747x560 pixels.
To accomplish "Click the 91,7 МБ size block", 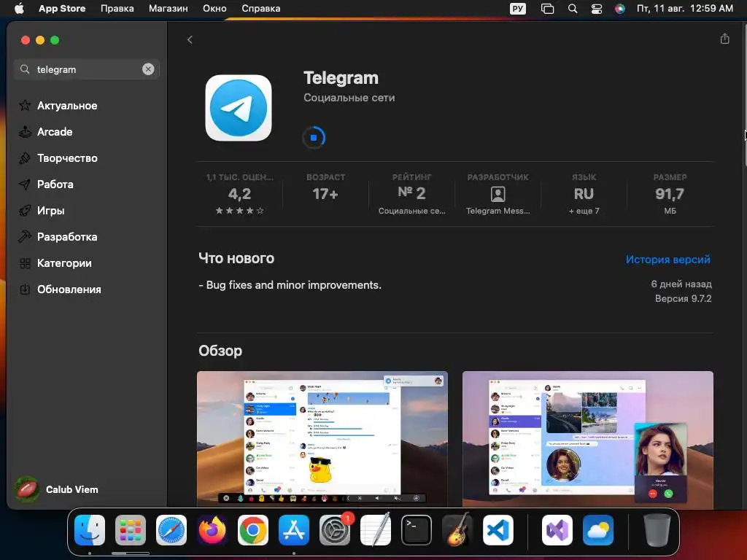I will tap(670, 194).
